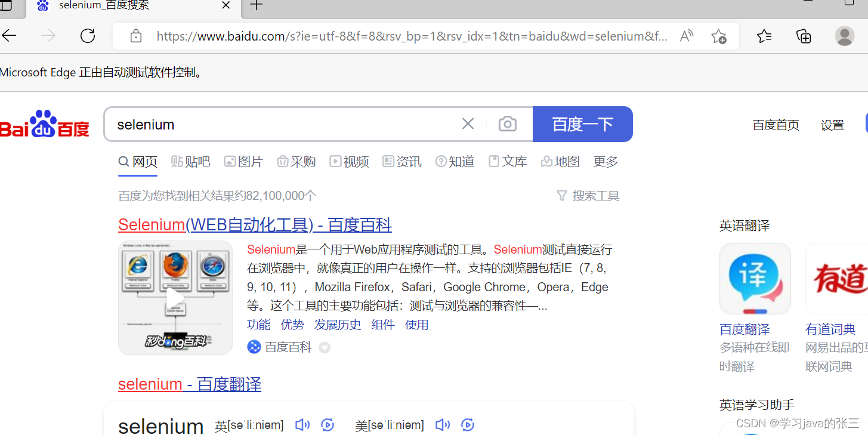Open the 设置 menu

click(x=832, y=125)
